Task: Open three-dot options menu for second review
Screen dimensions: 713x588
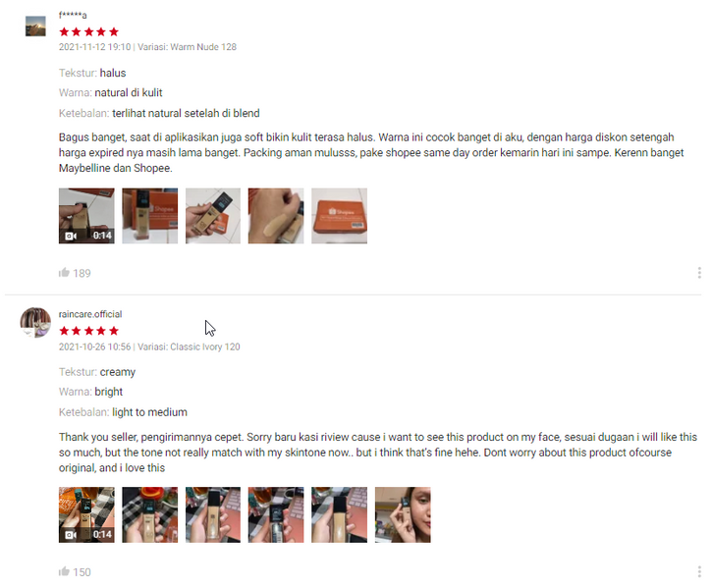Action: click(699, 571)
